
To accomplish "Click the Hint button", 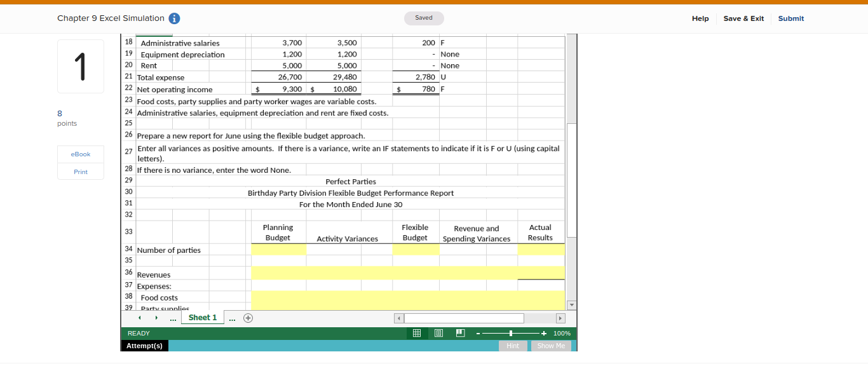I will 513,346.
